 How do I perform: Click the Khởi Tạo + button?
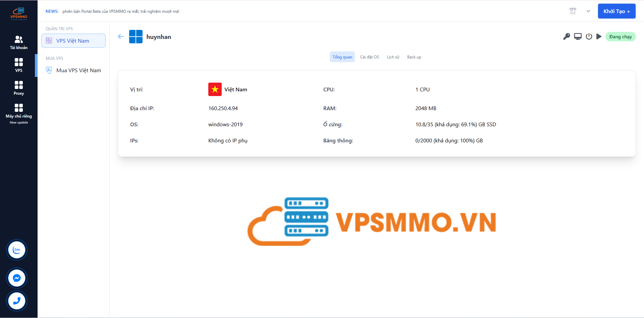tap(616, 11)
